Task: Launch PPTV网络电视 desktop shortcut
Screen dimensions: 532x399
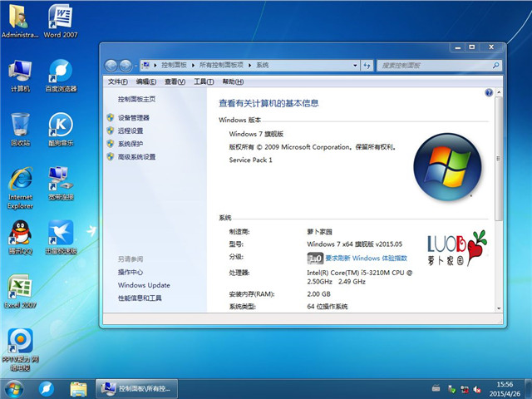Action: 20,349
